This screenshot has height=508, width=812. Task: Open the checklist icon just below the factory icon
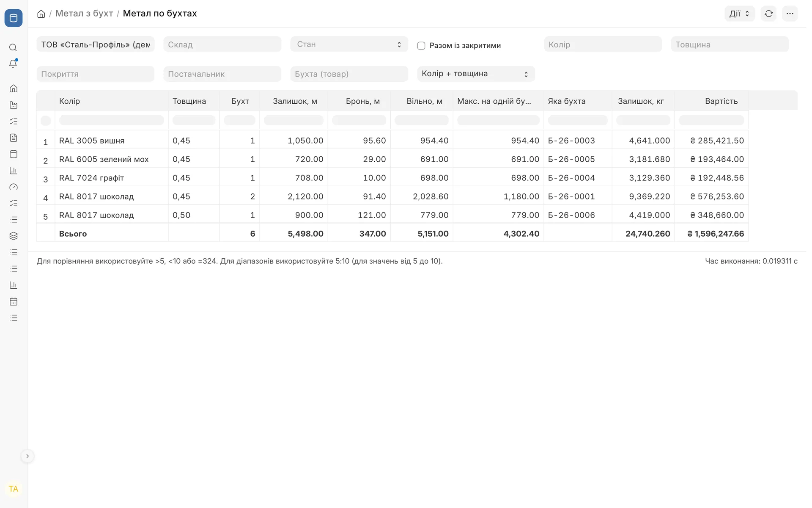14,121
